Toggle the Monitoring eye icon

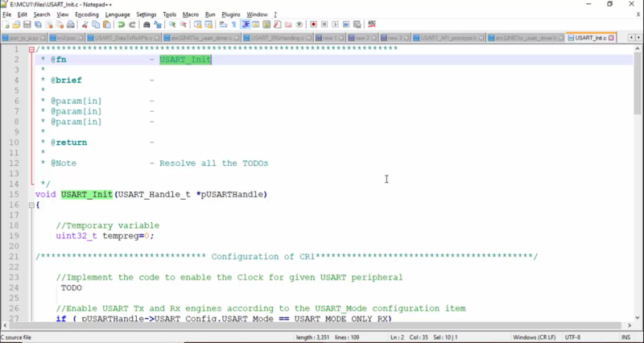click(x=299, y=25)
